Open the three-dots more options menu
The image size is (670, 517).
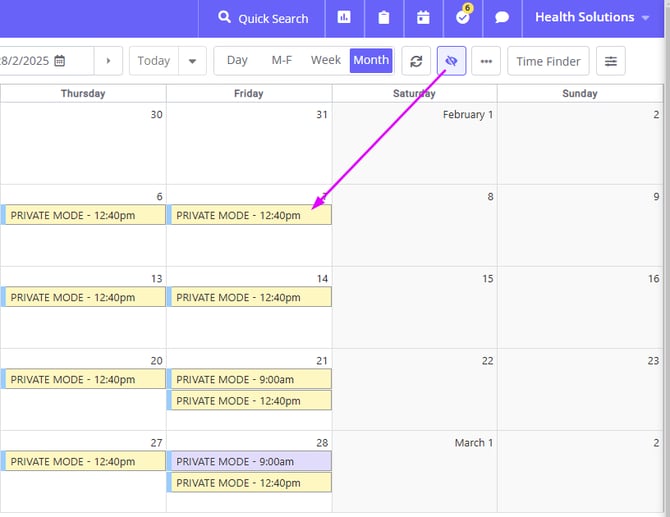coord(486,61)
